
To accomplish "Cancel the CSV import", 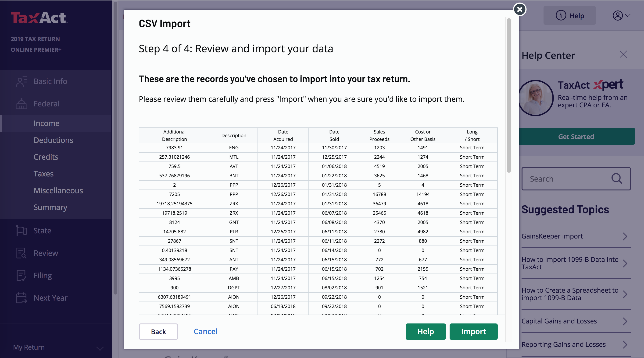I will (x=205, y=331).
